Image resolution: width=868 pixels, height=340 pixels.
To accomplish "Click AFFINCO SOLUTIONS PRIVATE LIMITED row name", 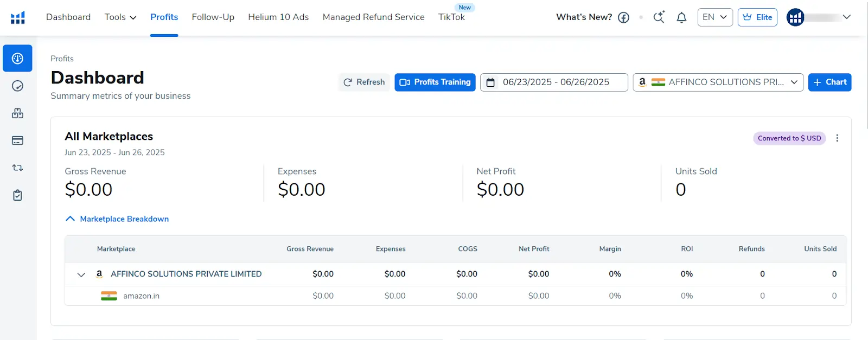I will (186, 274).
